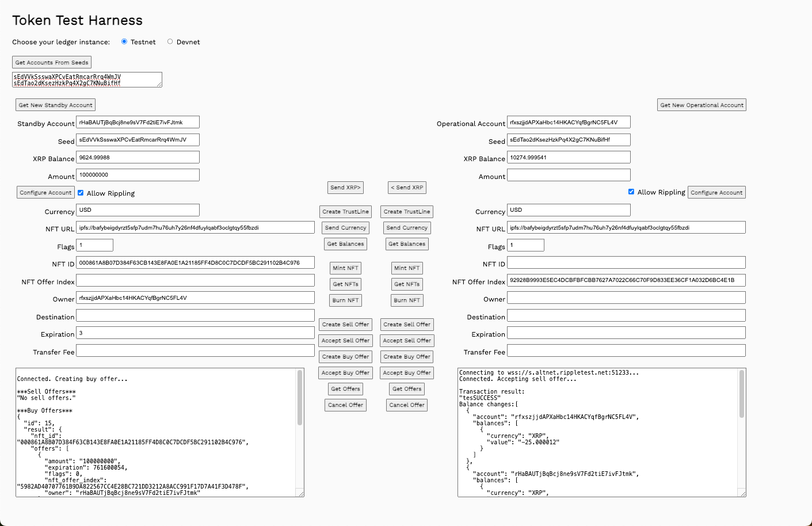Toggle Allow Rippling for the operational account
This screenshot has height=526, width=812.
631,192
